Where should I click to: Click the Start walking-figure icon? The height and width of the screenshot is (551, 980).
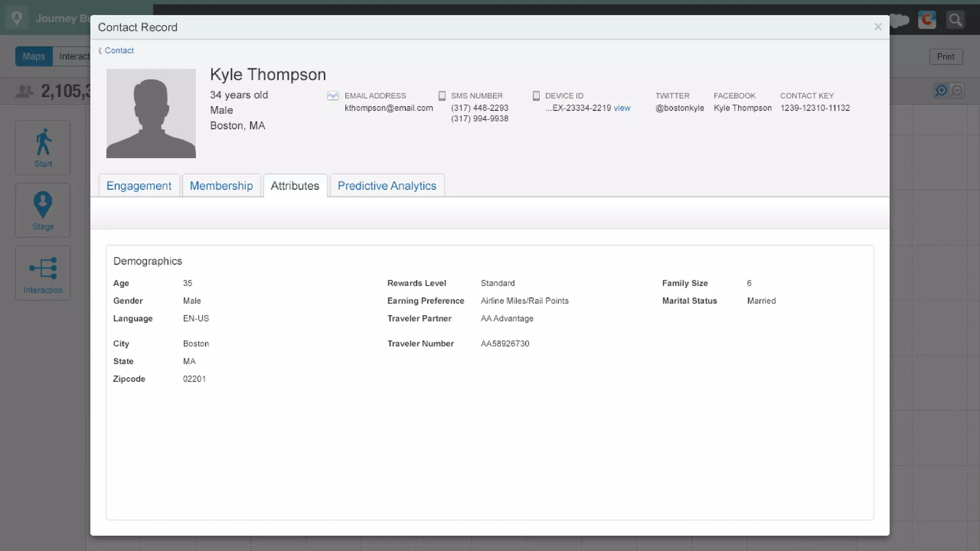coord(43,142)
